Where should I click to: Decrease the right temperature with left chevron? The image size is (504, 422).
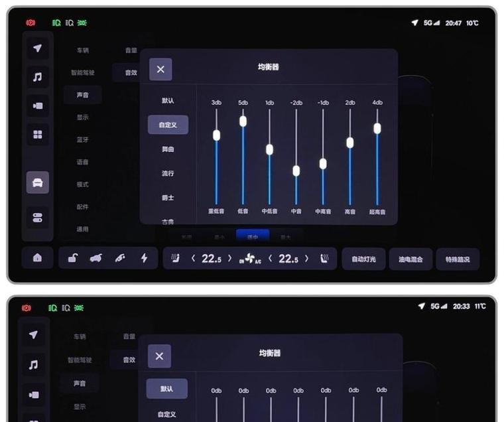271,258
